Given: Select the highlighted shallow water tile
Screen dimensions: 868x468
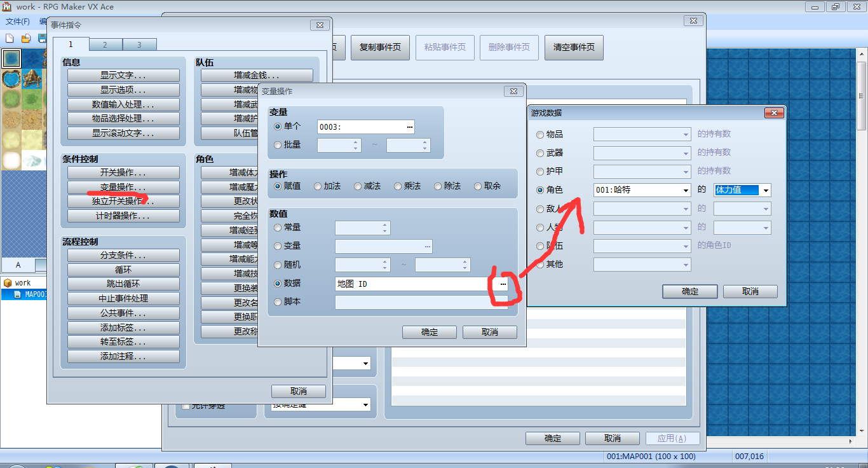Looking at the screenshot, I should point(11,59).
